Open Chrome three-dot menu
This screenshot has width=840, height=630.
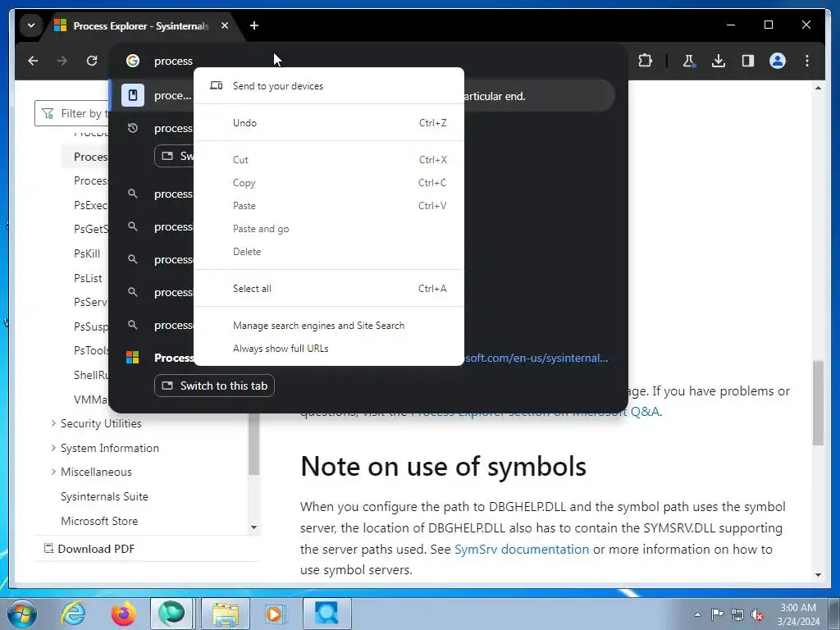807,61
